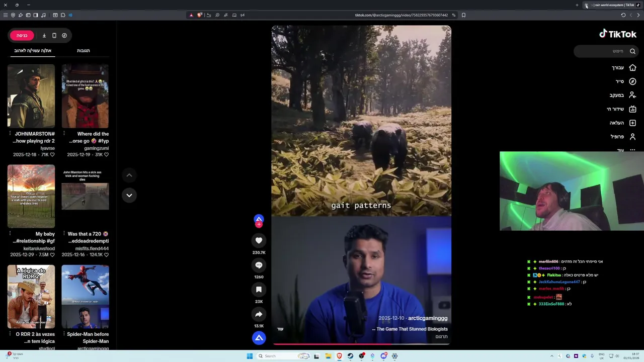
Task: Click the blue audio-playing indicator in toolbar
Action: (70, 15)
